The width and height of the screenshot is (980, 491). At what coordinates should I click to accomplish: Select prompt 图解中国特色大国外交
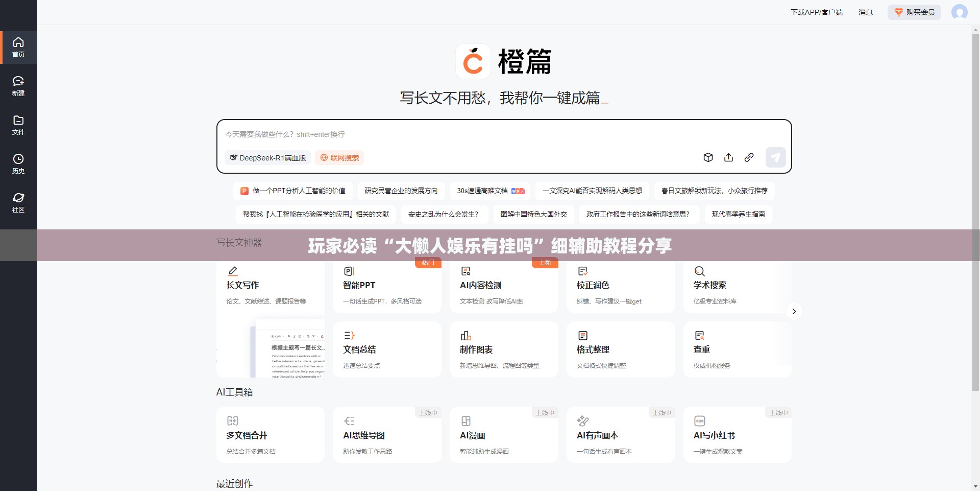pos(534,214)
